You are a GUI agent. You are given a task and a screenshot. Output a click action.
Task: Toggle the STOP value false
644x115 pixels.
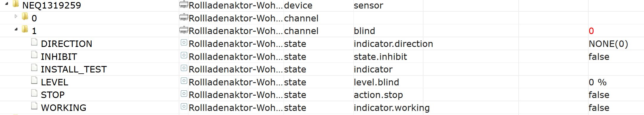(599, 95)
